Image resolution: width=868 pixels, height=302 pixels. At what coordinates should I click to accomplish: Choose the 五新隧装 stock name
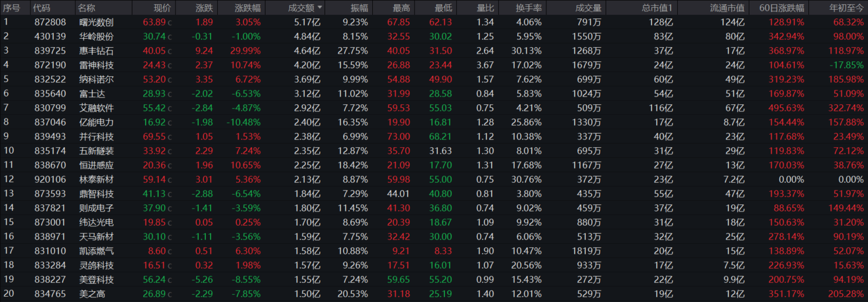[96, 151]
